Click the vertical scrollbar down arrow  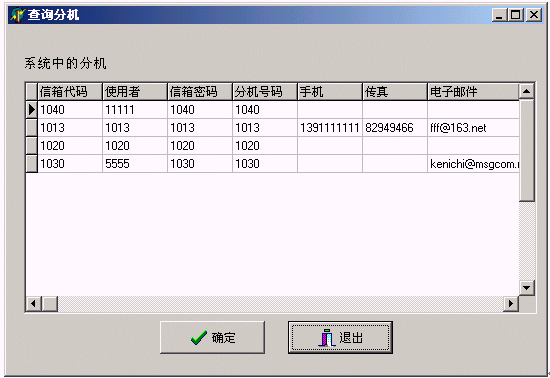pyautogui.click(x=526, y=288)
